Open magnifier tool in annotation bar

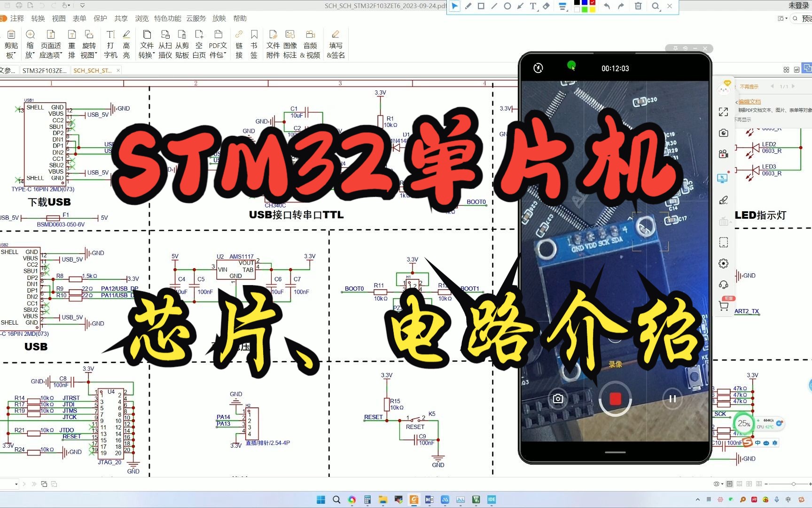click(656, 6)
